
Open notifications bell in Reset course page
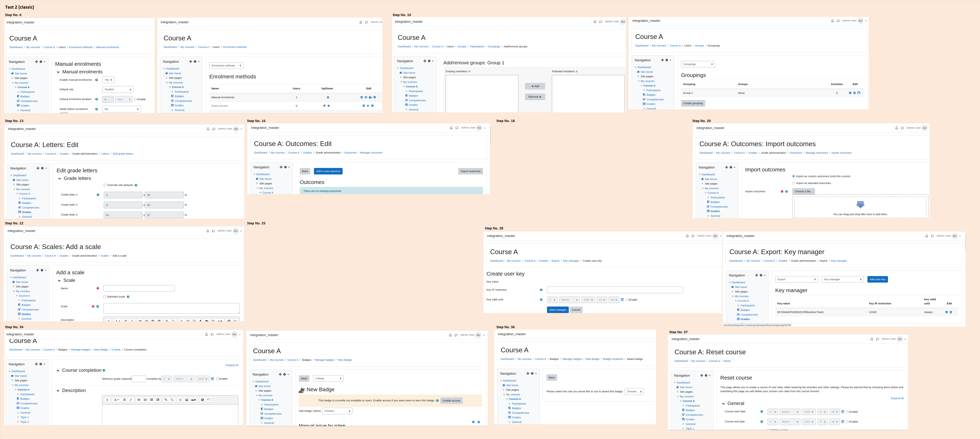pos(872,339)
